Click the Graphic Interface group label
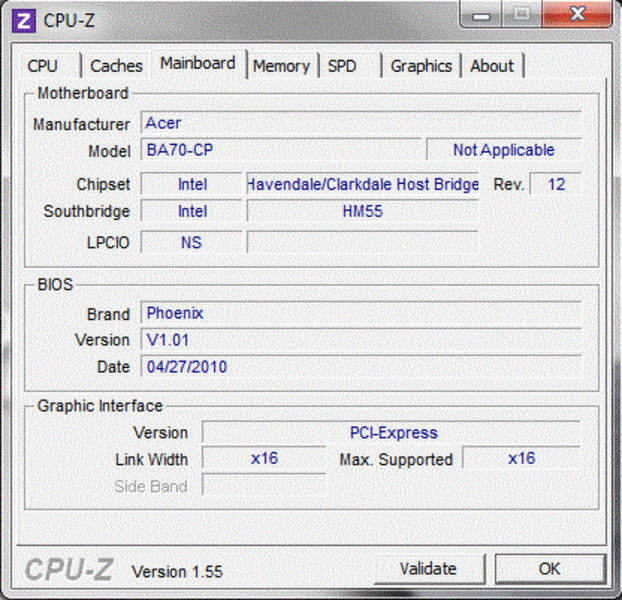This screenshot has width=622, height=600. (x=100, y=406)
